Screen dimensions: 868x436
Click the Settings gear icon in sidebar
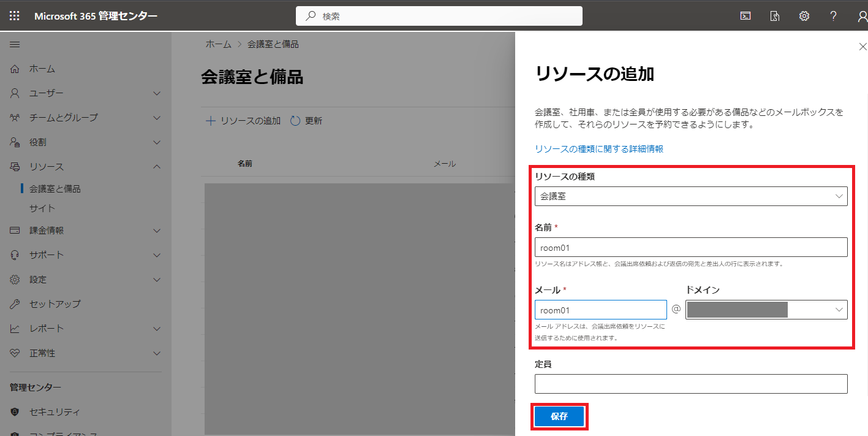[x=15, y=280]
